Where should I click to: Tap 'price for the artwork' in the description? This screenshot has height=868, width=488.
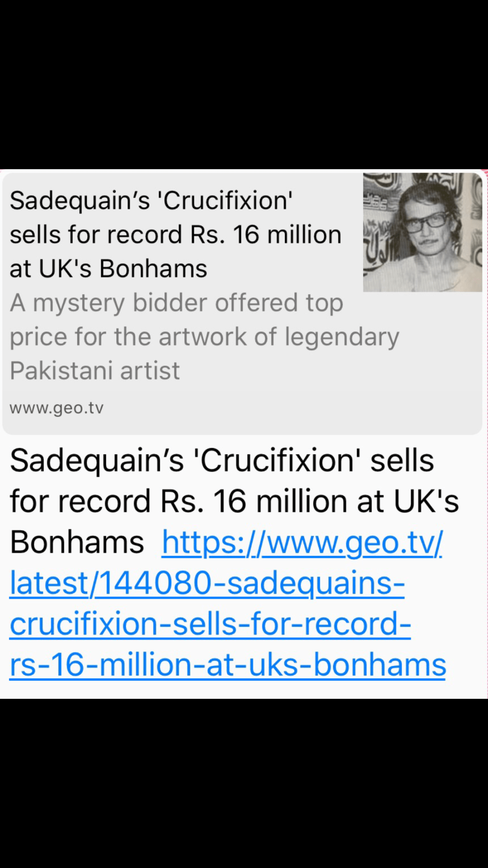[128, 337]
